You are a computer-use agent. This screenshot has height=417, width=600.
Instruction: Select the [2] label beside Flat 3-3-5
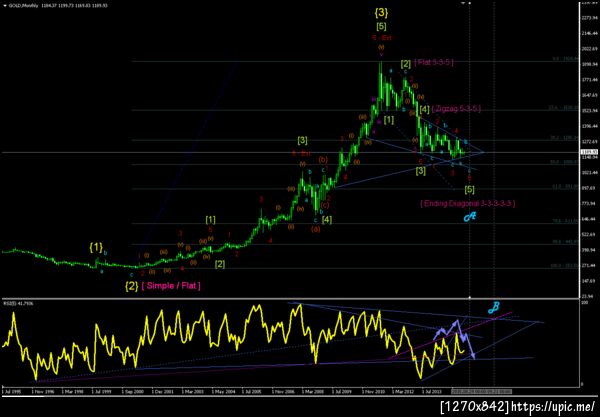coord(406,64)
